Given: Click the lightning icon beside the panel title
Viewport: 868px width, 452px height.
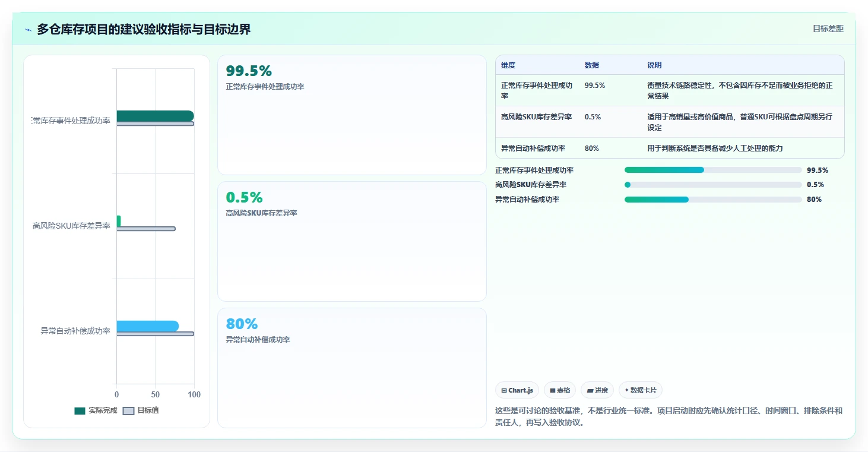Looking at the screenshot, I should click(x=28, y=30).
